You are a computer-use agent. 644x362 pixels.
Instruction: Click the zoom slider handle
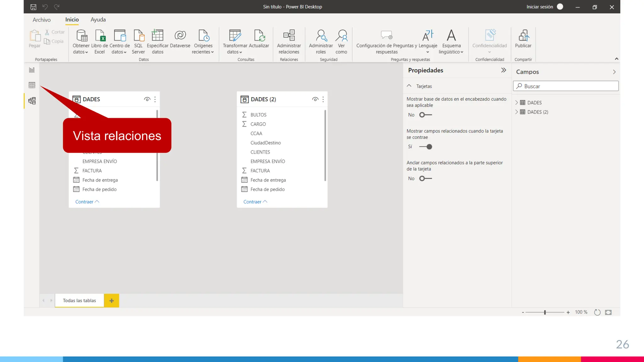coord(545,312)
